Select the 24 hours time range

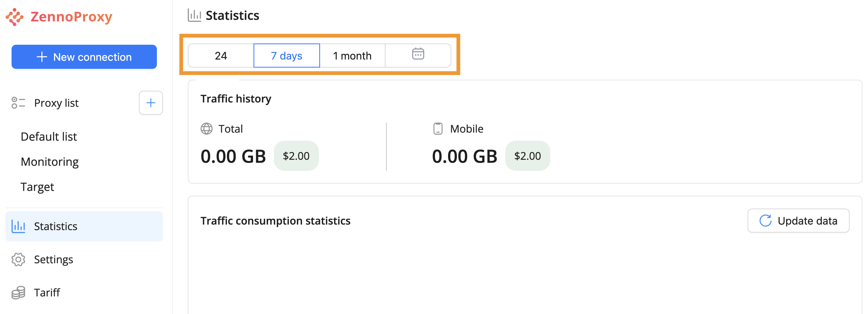coord(221,56)
